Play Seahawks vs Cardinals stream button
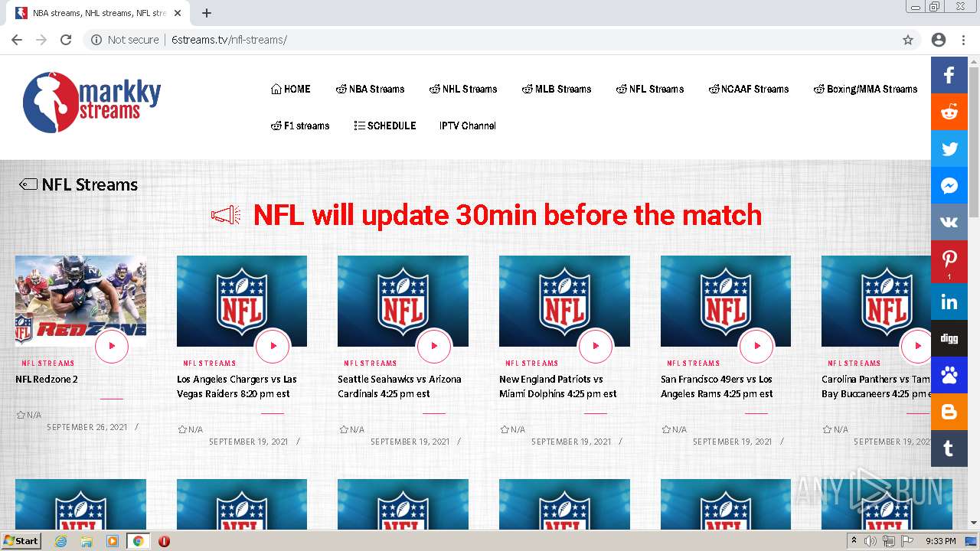 [434, 346]
